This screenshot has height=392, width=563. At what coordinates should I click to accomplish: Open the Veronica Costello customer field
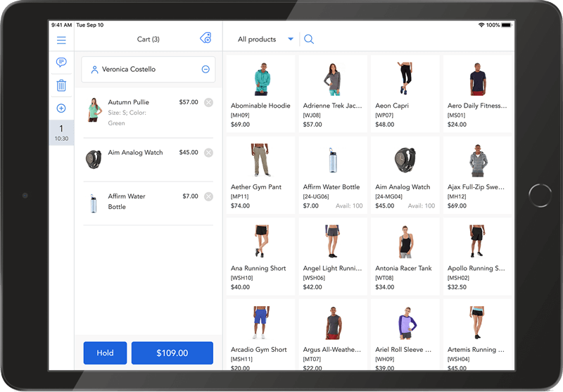click(x=141, y=70)
